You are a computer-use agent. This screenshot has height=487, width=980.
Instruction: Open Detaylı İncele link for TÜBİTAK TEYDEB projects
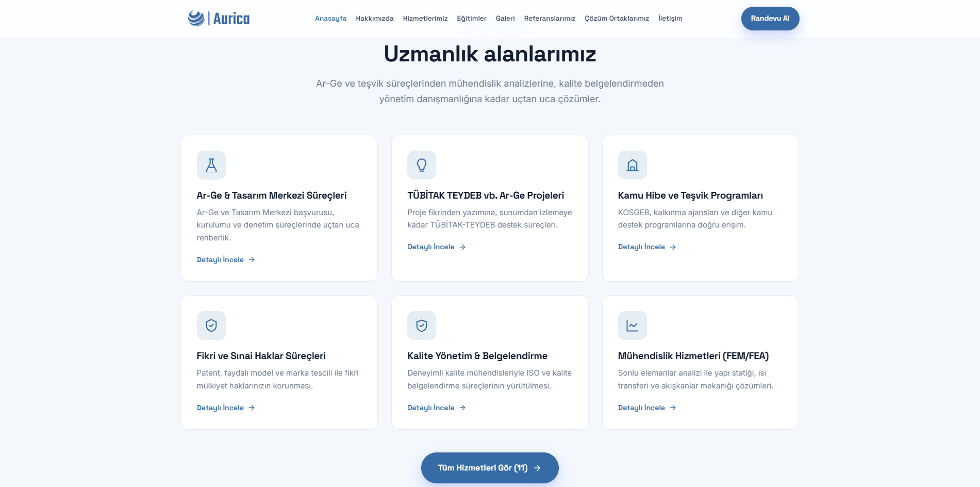437,247
